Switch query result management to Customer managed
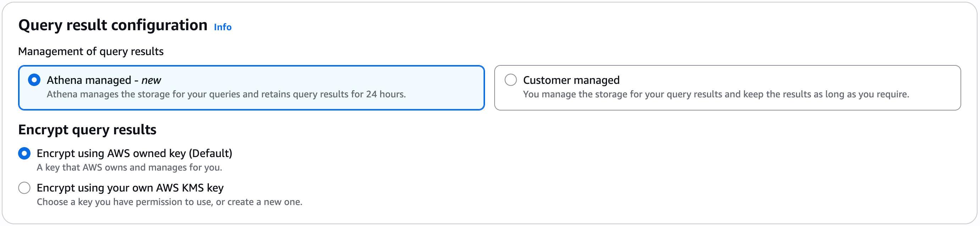The height and width of the screenshot is (226, 980). [511, 80]
